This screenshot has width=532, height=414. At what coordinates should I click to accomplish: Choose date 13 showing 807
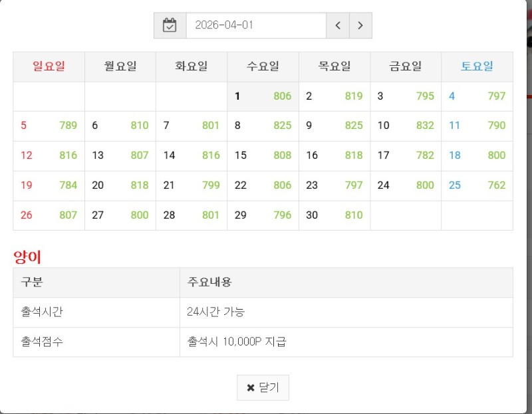pos(120,155)
